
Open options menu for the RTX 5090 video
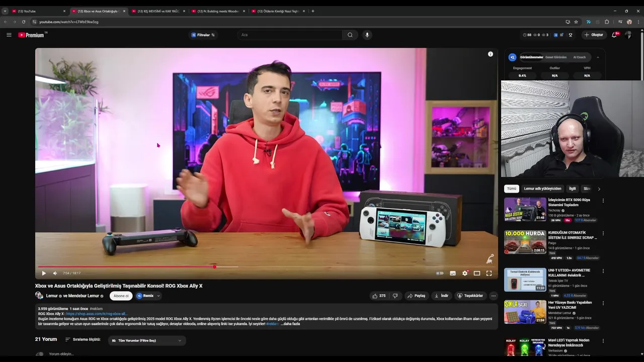(603, 200)
